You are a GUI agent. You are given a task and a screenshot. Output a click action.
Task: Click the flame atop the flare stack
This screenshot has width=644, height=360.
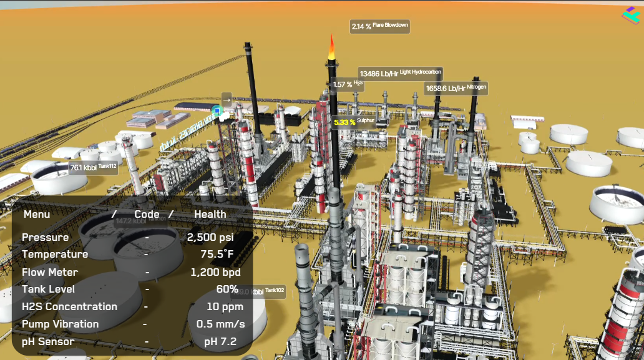click(331, 48)
